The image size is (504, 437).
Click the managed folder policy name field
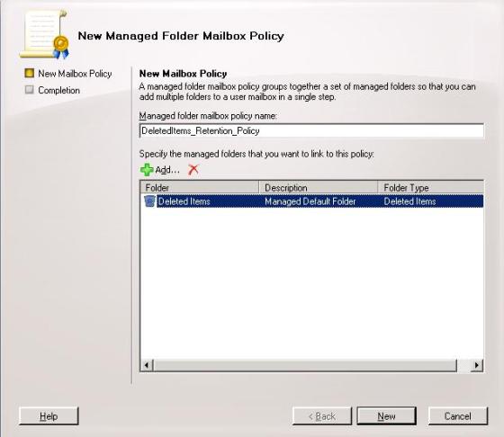[x=311, y=130]
